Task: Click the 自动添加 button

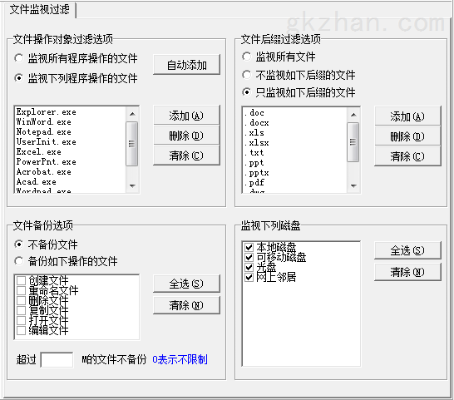Action: point(187,65)
